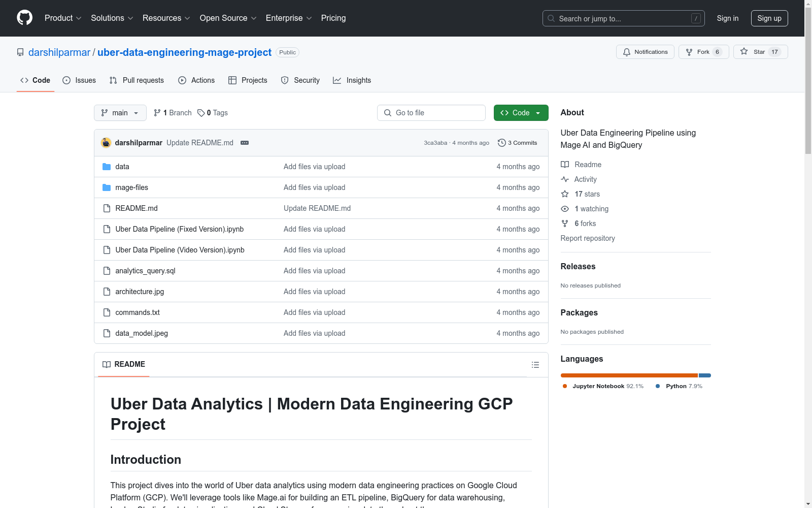Fork this repository
This screenshot has width=812, height=508.
tap(703, 52)
